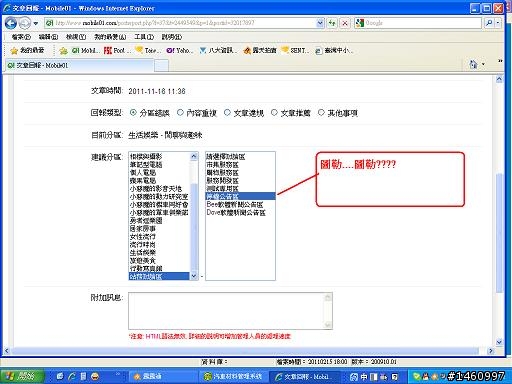Open the 八大資訊 favorites bar link
Image resolution: width=512 pixels, height=384 pixels.
[218, 50]
